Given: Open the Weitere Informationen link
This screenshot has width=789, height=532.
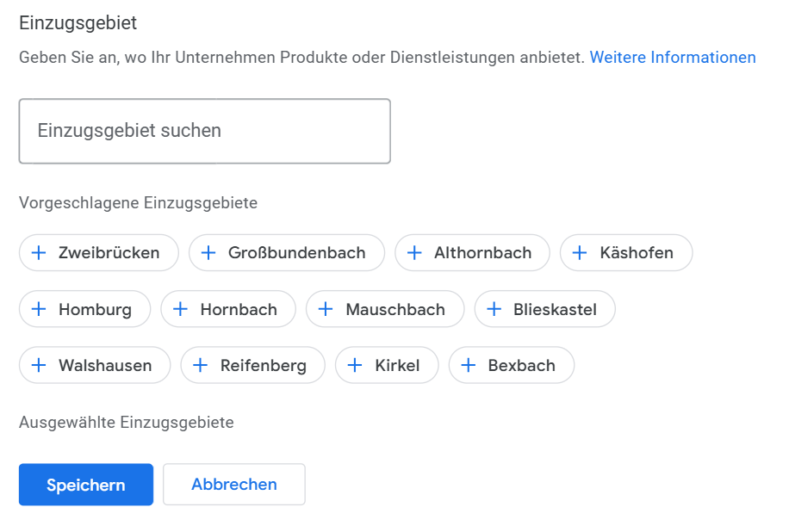Looking at the screenshot, I should (673, 58).
